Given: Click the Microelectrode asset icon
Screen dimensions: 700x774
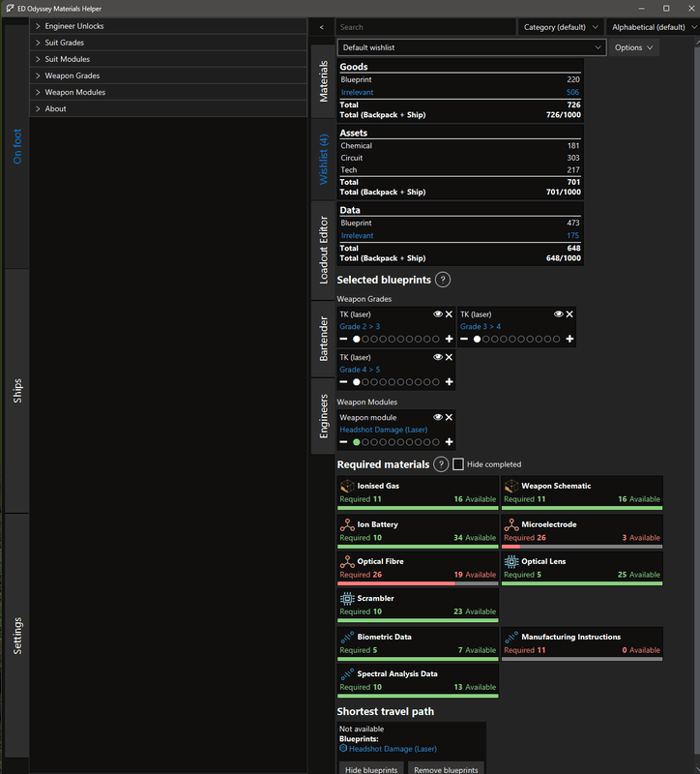Looking at the screenshot, I should click(x=511, y=524).
